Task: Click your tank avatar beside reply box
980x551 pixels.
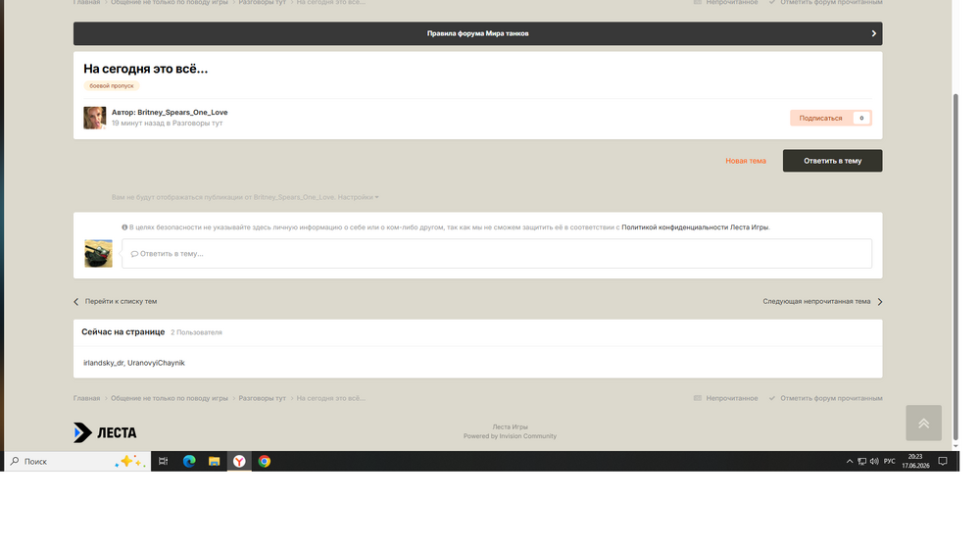Action: click(99, 253)
